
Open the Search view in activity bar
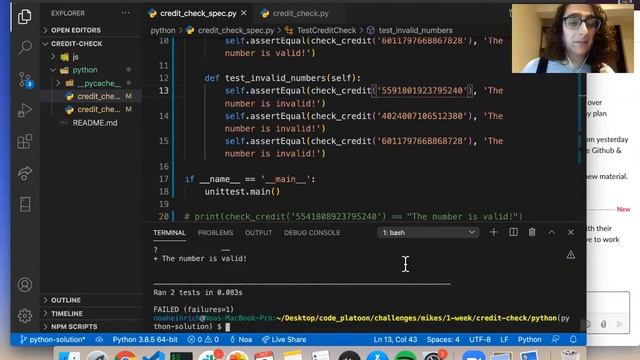[24, 47]
